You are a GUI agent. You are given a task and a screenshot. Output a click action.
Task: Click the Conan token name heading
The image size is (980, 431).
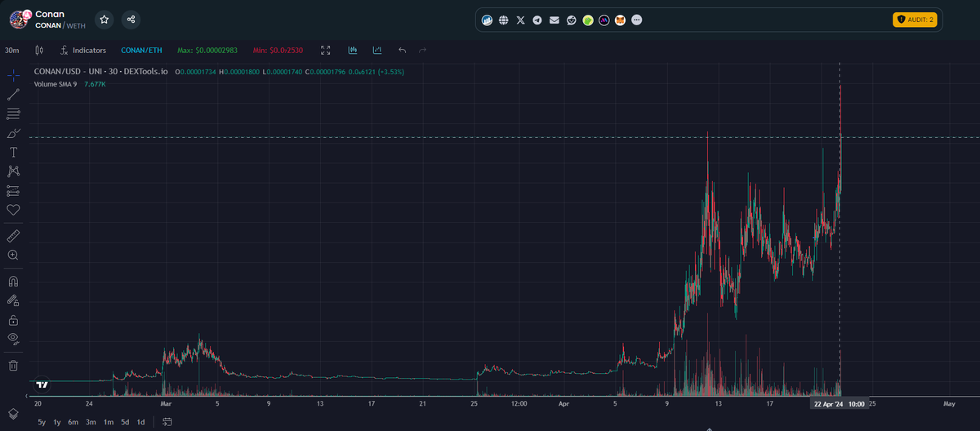tap(50, 14)
